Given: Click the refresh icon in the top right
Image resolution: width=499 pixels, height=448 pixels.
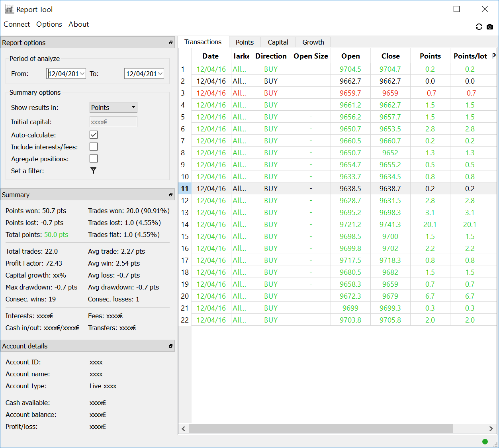Looking at the screenshot, I should (479, 27).
